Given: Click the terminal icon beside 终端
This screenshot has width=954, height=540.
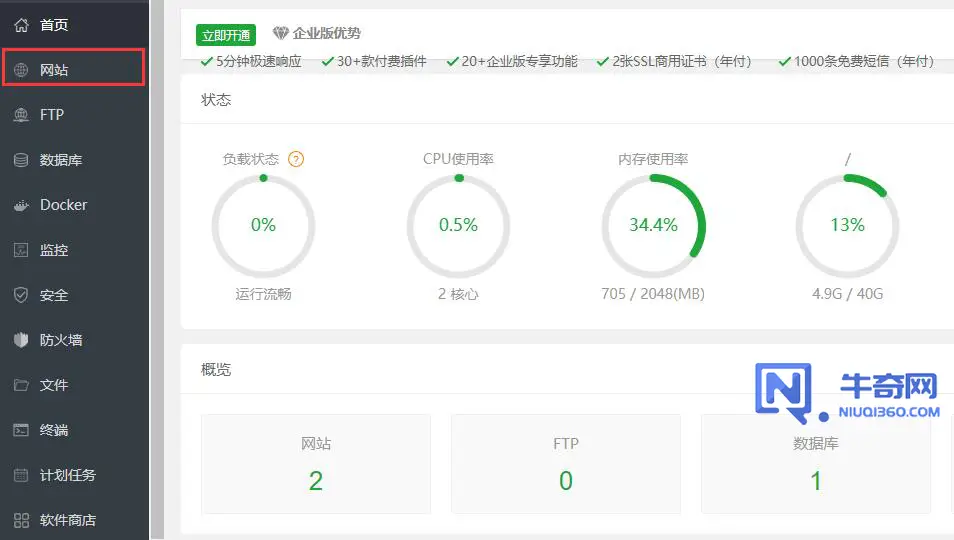Looking at the screenshot, I should coord(21,430).
